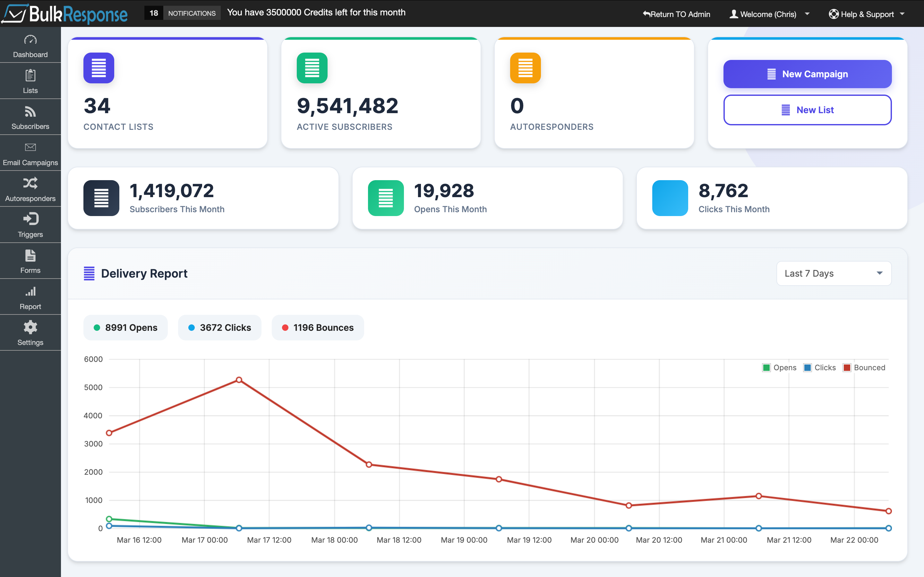Toggle the Clicks series in the chart legend
This screenshot has width=924, height=577.
tap(819, 367)
